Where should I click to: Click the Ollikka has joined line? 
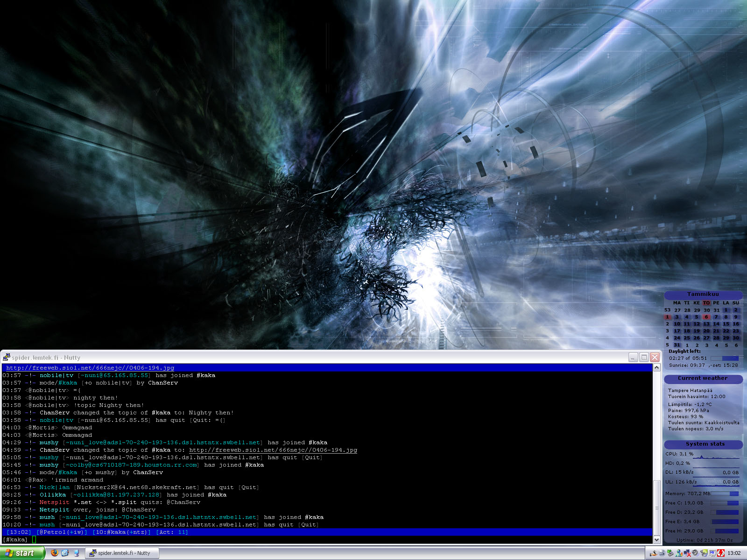(114, 495)
